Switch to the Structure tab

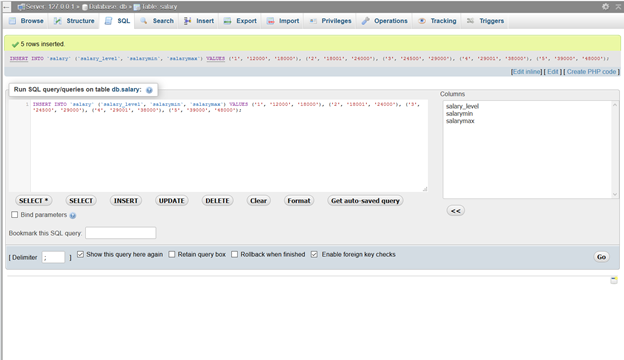coord(74,21)
